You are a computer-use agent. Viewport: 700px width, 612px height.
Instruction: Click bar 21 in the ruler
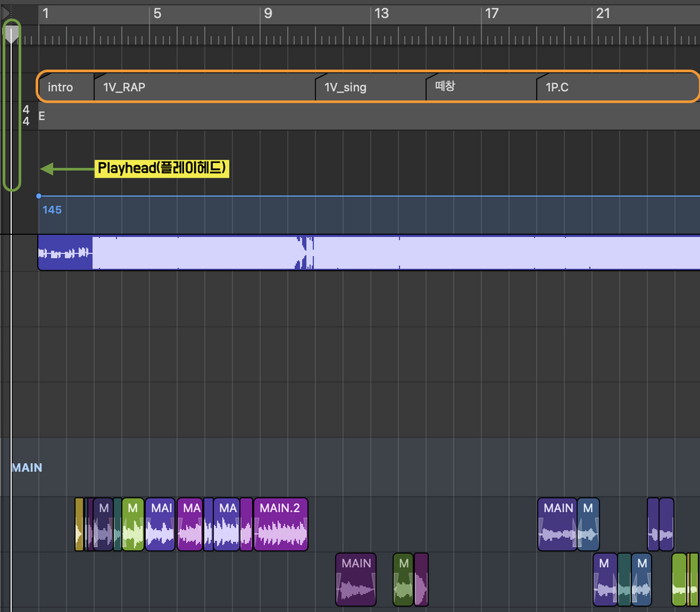click(x=602, y=13)
